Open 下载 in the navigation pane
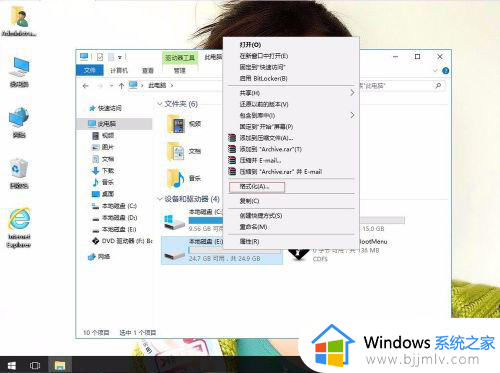500x373 pixels. [108, 171]
